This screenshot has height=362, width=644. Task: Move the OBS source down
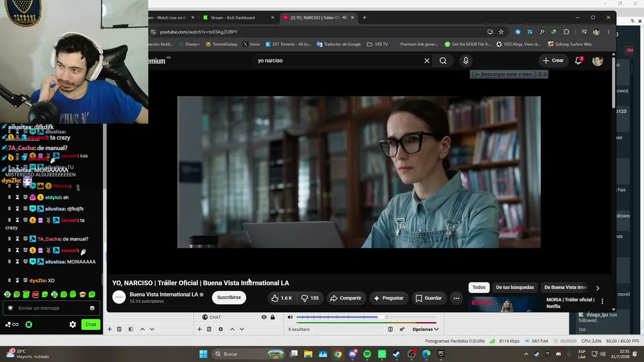click(x=242, y=329)
